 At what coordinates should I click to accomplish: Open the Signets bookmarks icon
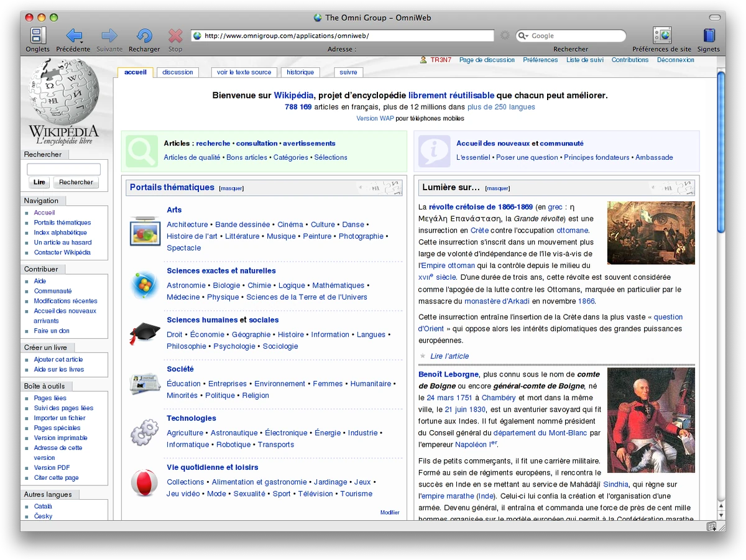(709, 35)
